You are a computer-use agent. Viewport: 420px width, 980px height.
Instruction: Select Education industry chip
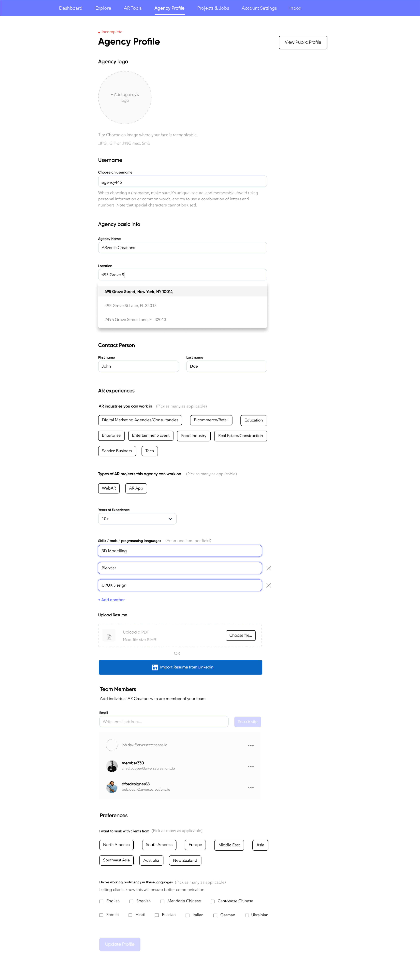click(x=254, y=420)
